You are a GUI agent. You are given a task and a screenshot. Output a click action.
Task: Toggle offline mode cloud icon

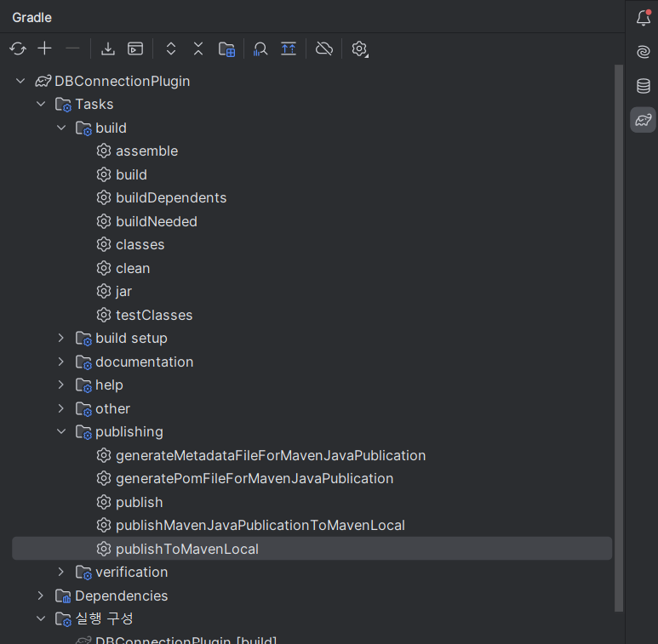(x=324, y=48)
